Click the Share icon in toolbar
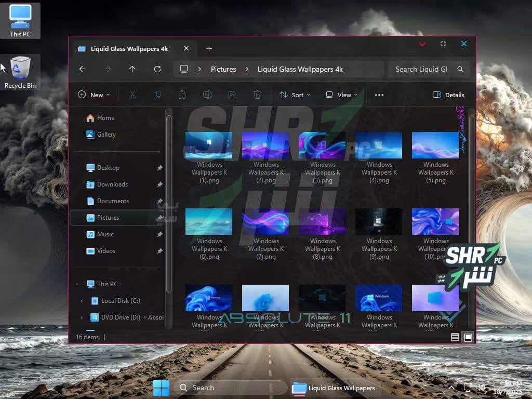 pyautogui.click(x=232, y=95)
